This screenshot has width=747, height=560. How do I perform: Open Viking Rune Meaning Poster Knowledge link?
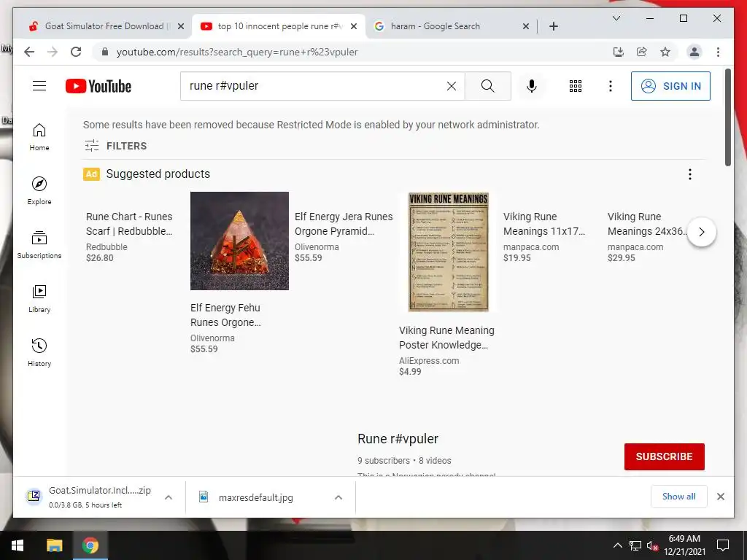coord(446,338)
